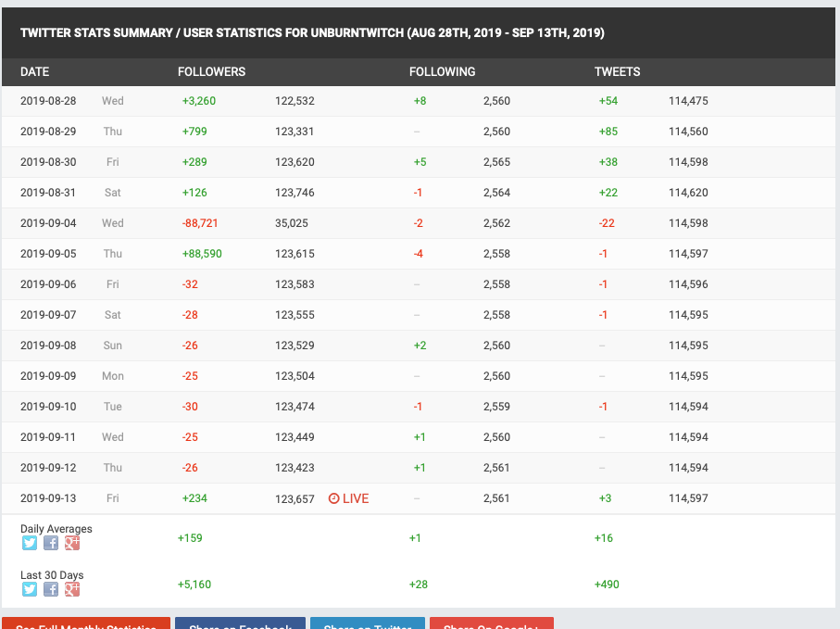Click the +234 followers change

click(194, 497)
